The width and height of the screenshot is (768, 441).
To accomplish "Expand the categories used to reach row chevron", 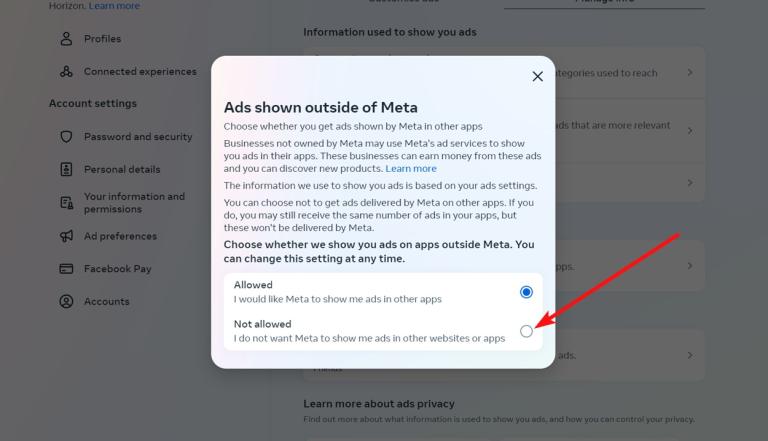I will [x=690, y=73].
